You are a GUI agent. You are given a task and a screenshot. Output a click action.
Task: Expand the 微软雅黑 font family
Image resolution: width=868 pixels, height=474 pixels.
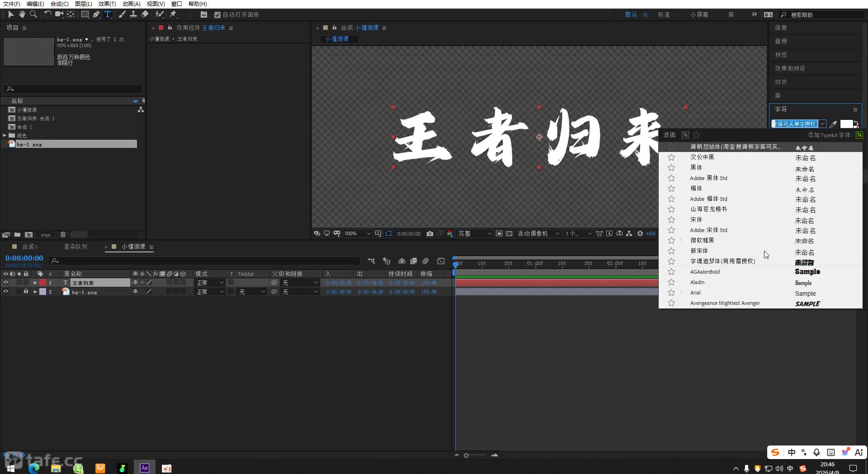(681, 240)
